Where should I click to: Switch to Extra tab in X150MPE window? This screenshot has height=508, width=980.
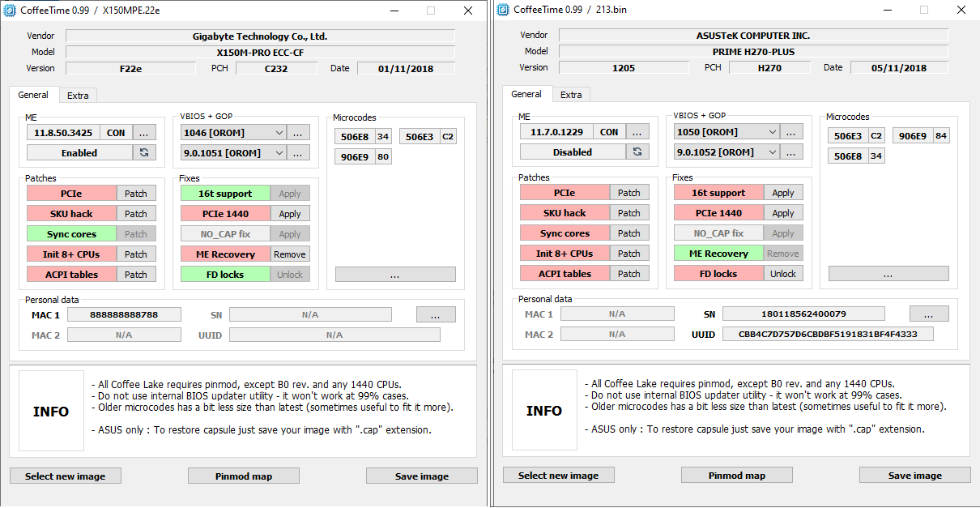(78, 96)
